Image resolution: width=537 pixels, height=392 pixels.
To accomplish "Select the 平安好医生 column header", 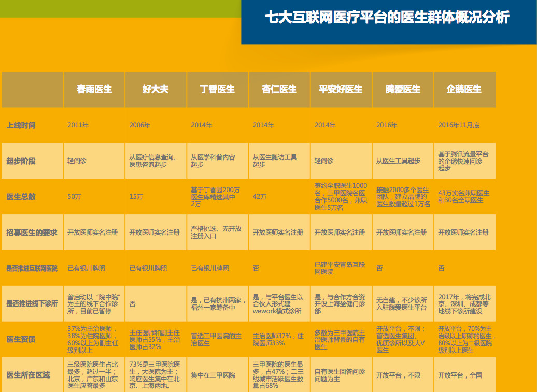I will click(x=341, y=90).
